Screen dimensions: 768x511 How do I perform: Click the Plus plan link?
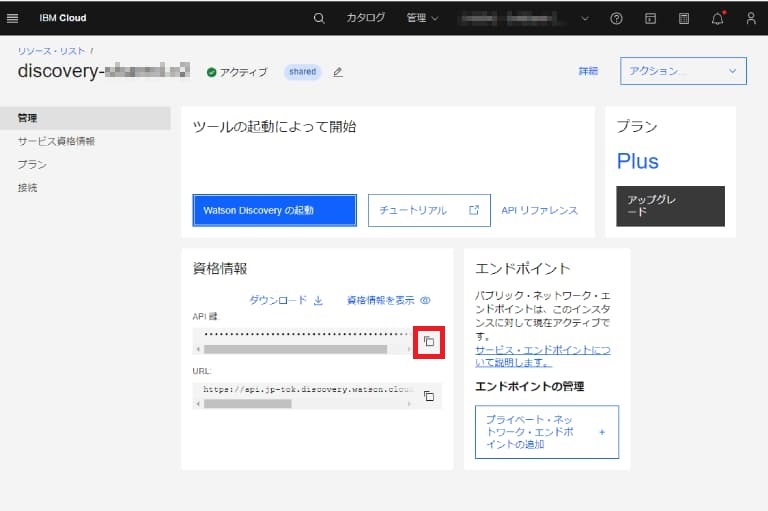638,161
